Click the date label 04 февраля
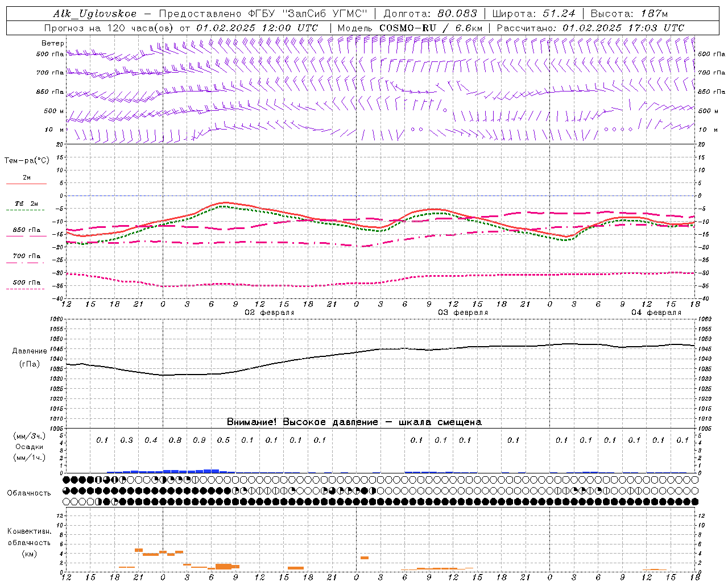Viewport: 728px width, 582px height. pyautogui.click(x=656, y=313)
